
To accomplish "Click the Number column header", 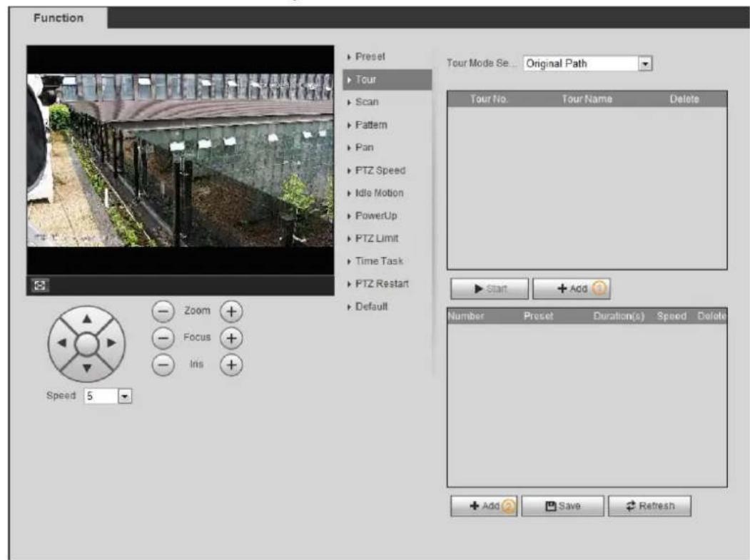I will pyautogui.click(x=467, y=316).
